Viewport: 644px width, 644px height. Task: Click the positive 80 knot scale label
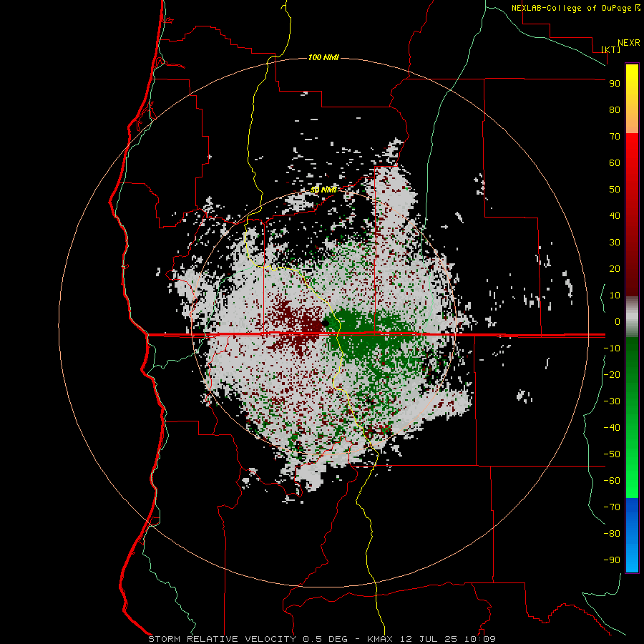tap(615, 110)
